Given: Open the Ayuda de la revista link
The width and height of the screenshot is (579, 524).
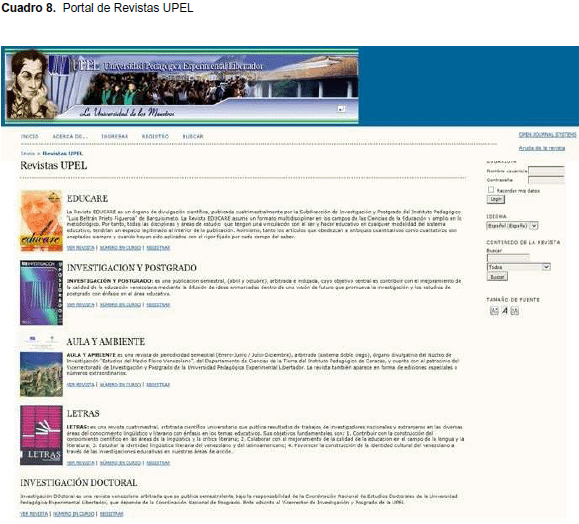Looking at the screenshot, I should 542,148.
